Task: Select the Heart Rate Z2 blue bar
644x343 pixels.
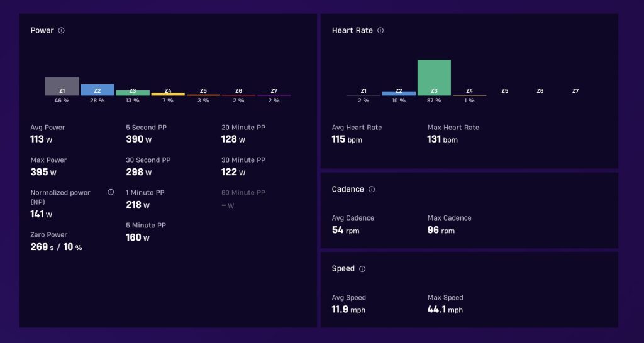Action: click(x=399, y=94)
